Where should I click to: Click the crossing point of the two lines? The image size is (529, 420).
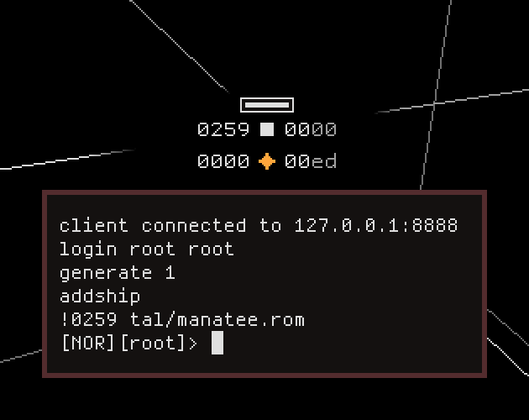click(435, 102)
